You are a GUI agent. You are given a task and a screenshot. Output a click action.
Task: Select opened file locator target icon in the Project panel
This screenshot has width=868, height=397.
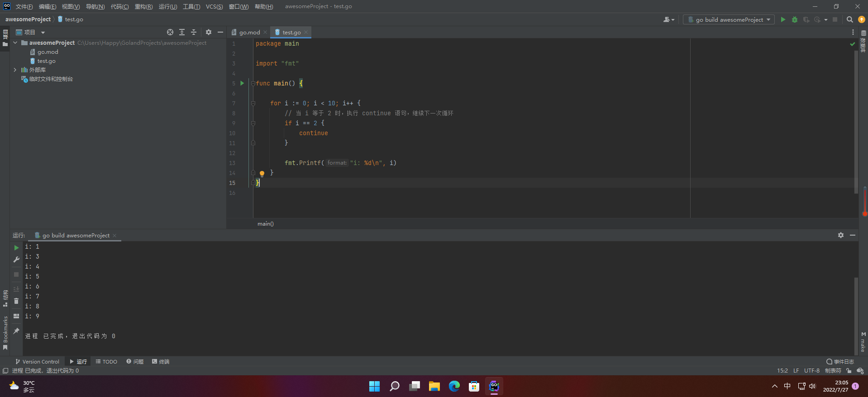click(x=170, y=32)
